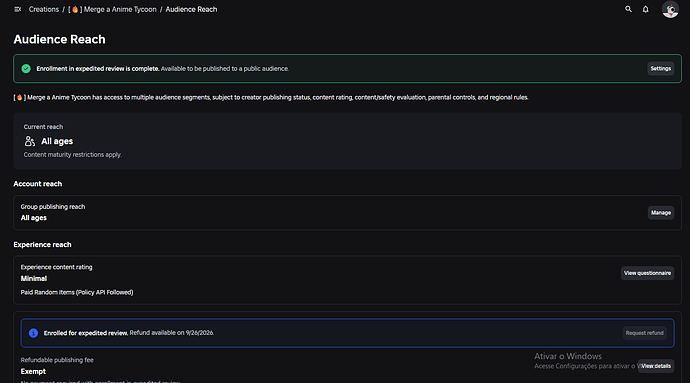Click the blue info icon
Viewport: 690px width, 383px height.
point(33,333)
